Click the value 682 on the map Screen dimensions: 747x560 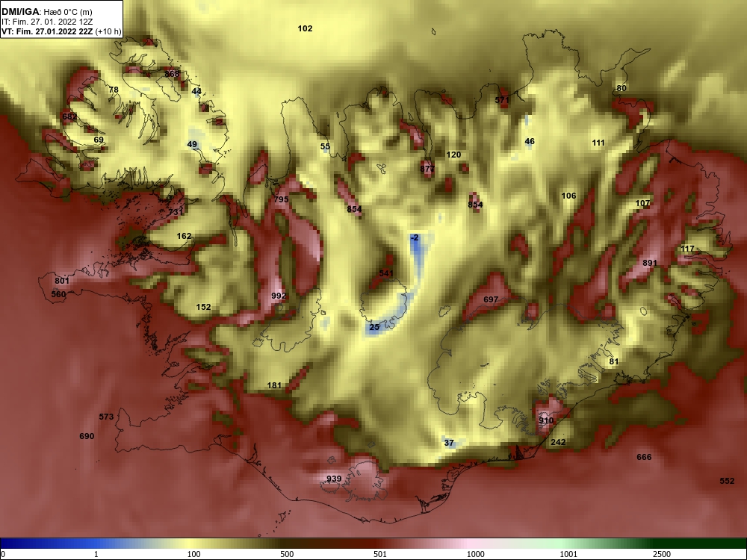69,116
